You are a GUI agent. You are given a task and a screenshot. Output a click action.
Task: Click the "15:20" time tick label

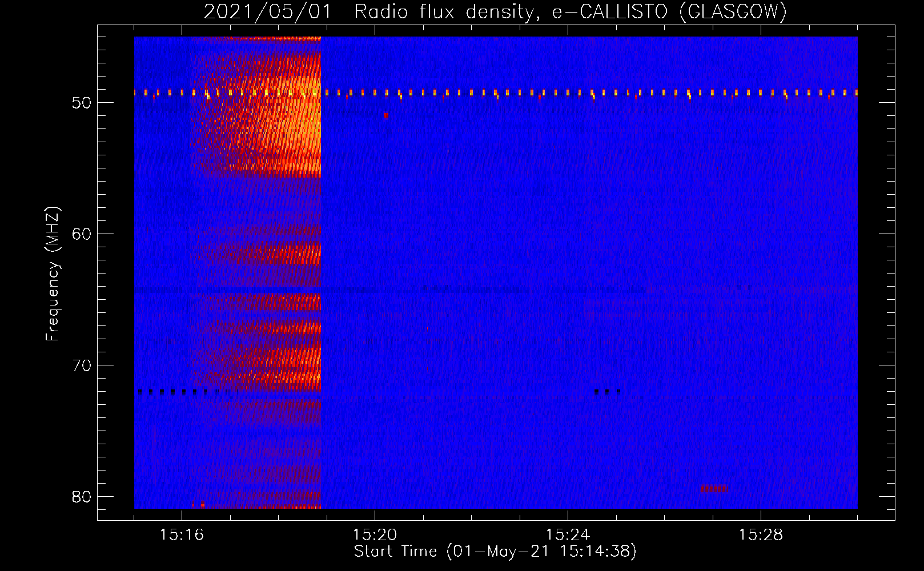tap(375, 535)
